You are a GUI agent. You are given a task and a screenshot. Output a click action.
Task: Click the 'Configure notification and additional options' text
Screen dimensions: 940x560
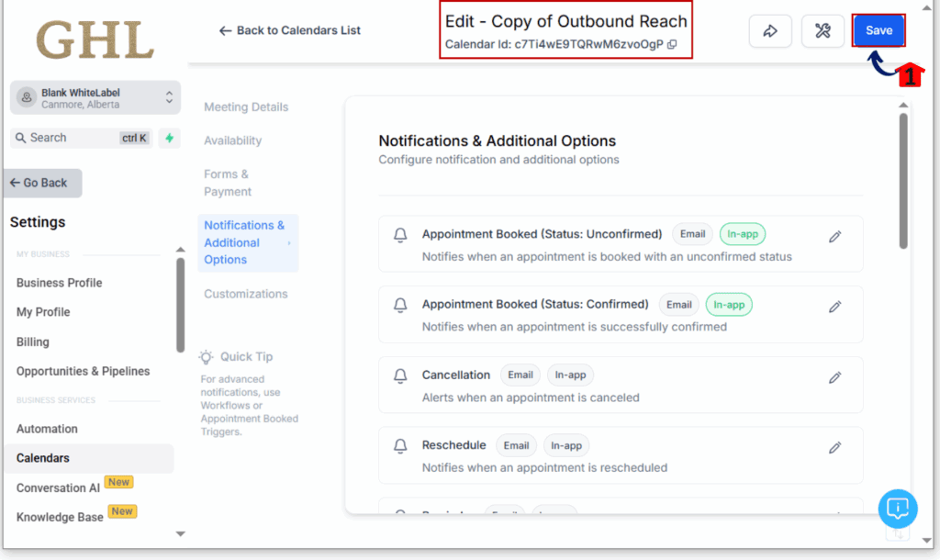click(498, 160)
